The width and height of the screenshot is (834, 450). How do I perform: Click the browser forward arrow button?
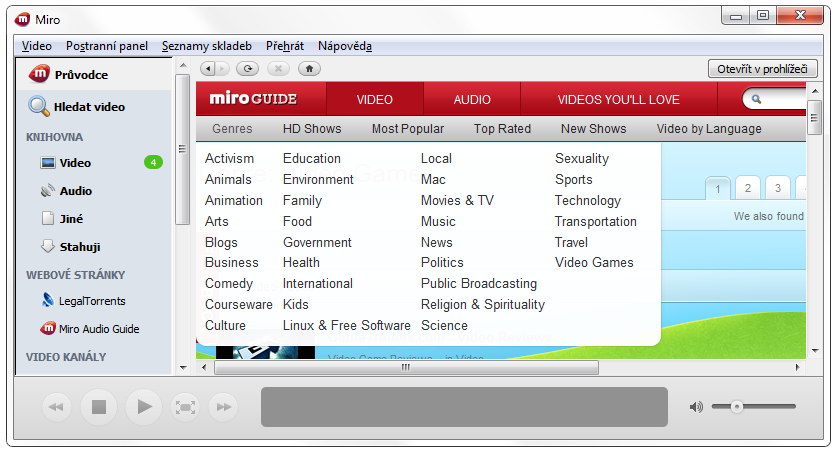(222, 69)
